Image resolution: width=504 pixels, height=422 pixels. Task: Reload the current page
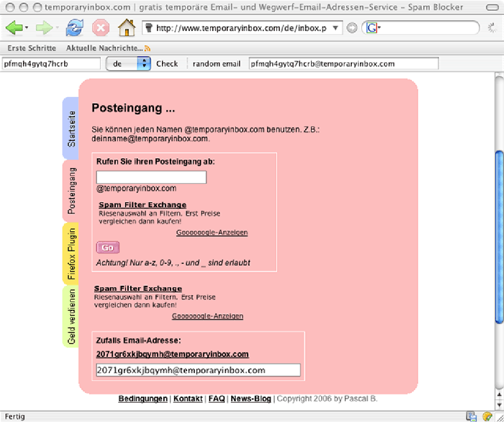point(75,28)
